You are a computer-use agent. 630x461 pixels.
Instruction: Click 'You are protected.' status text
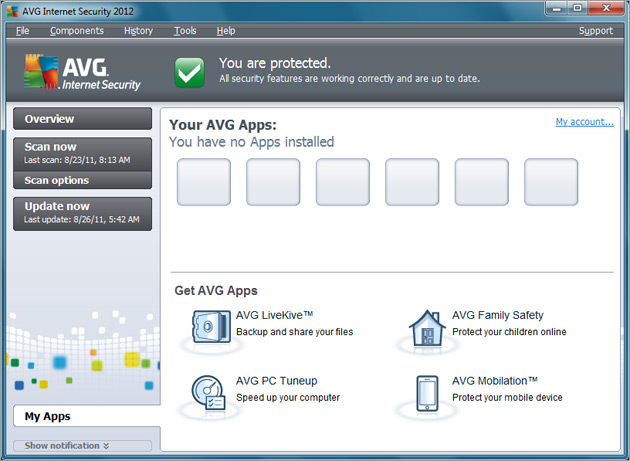275,63
